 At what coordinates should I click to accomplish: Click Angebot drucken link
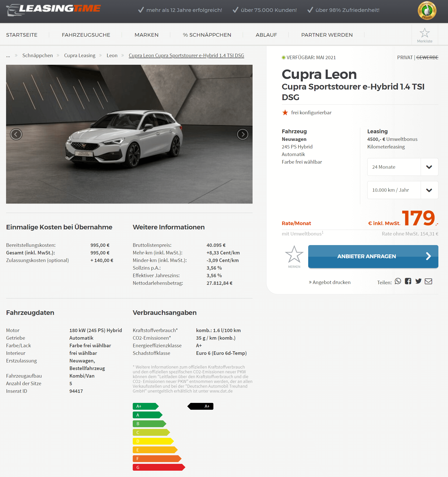tap(330, 282)
